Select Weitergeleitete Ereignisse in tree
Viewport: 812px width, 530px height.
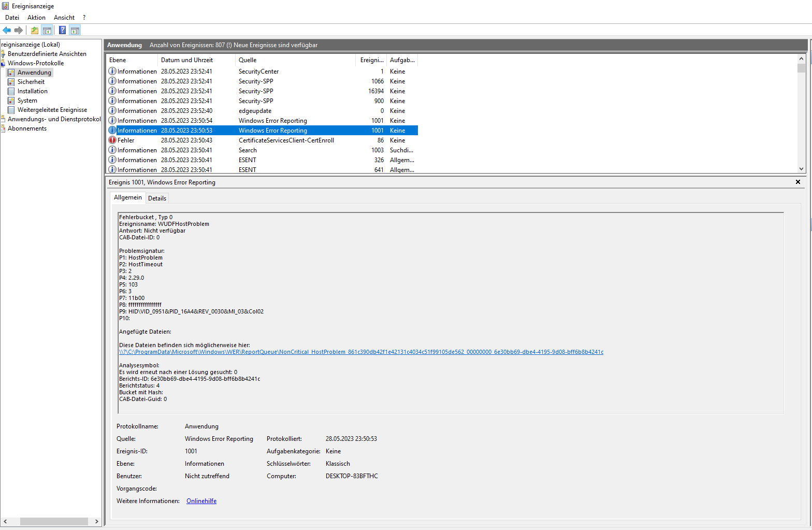(52, 110)
